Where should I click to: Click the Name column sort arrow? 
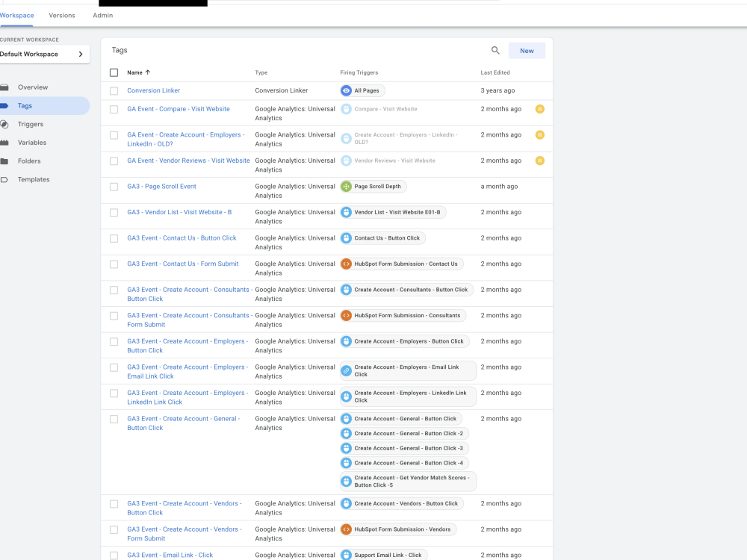coord(147,72)
